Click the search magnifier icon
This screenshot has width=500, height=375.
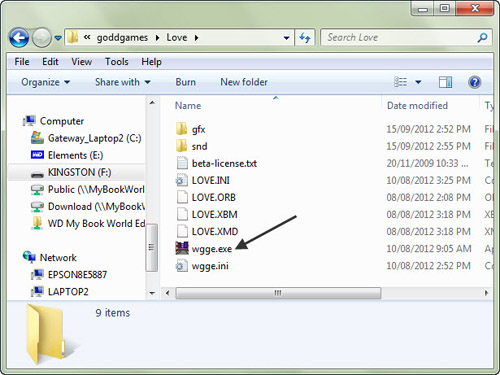482,38
